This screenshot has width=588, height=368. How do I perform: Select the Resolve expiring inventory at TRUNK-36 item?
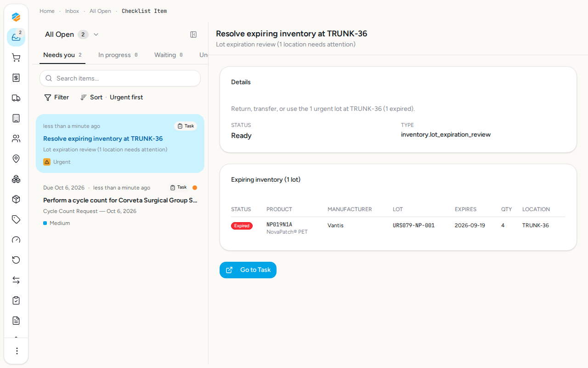click(x=120, y=144)
